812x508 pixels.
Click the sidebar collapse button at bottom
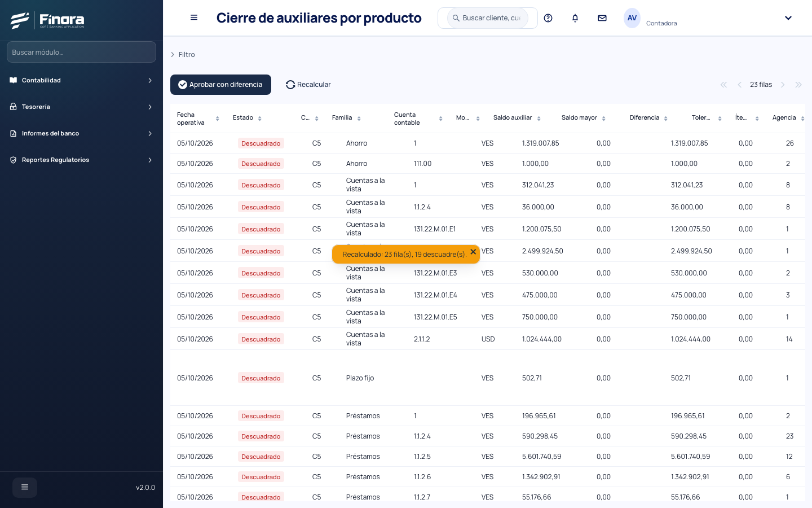click(x=25, y=487)
